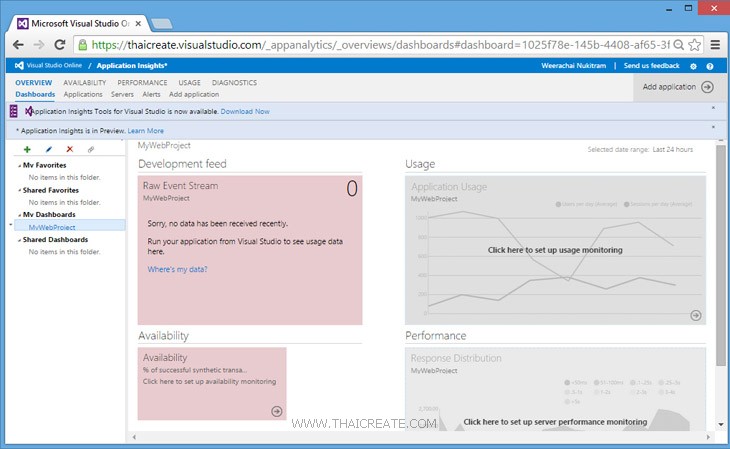Open the Chrome hamburger menu
The image size is (730, 449).
pos(715,45)
